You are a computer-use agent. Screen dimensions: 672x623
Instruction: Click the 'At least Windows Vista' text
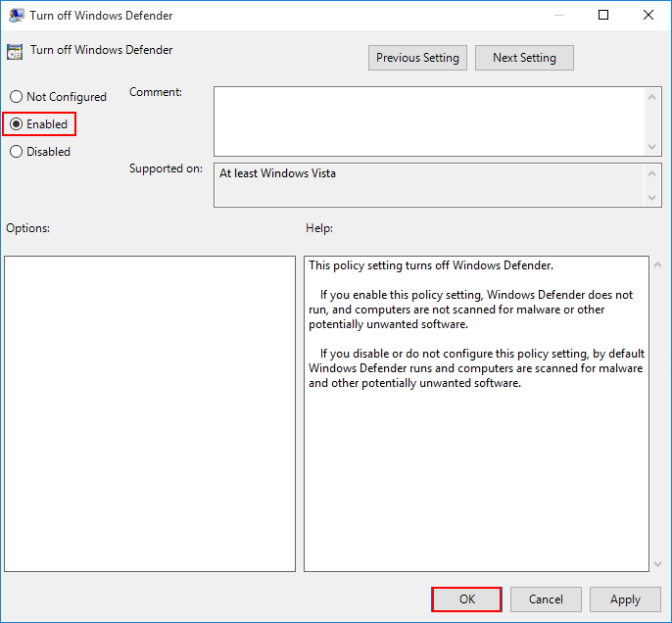(277, 173)
